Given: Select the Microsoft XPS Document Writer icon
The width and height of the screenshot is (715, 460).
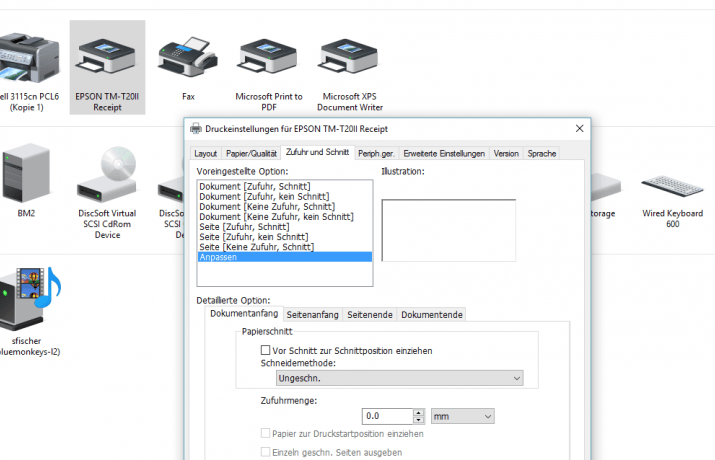Looking at the screenshot, I should (x=349, y=56).
